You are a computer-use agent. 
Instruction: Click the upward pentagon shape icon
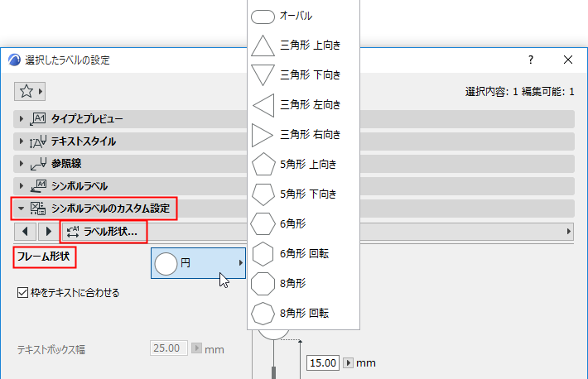pyautogui.click(x=263, y=164)
